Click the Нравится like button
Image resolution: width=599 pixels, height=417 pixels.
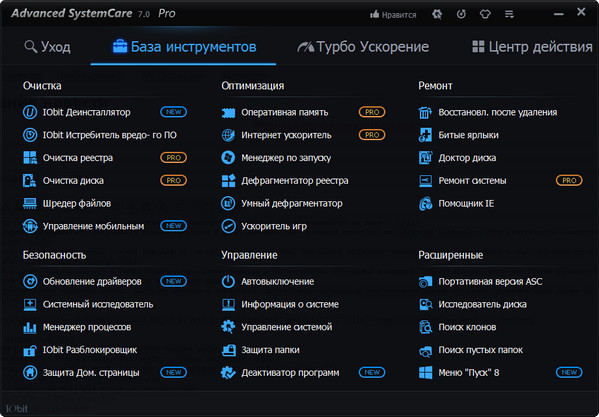coord(393,15)
